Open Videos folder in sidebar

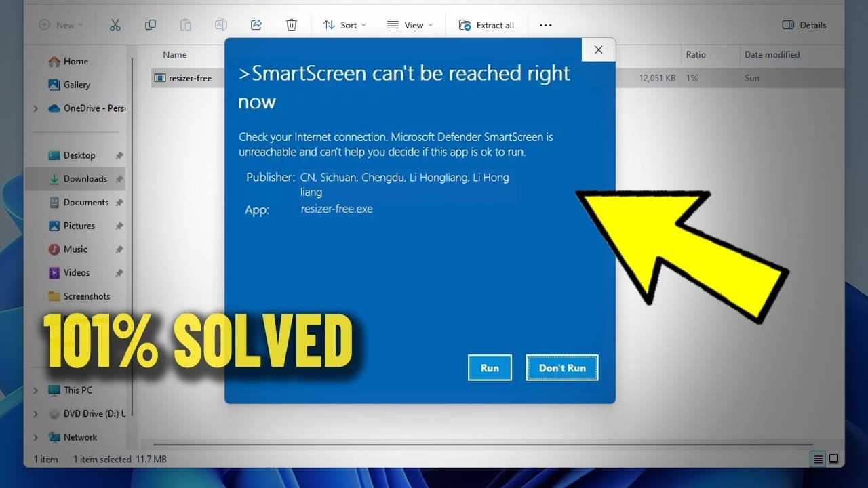tap(68, 272)
